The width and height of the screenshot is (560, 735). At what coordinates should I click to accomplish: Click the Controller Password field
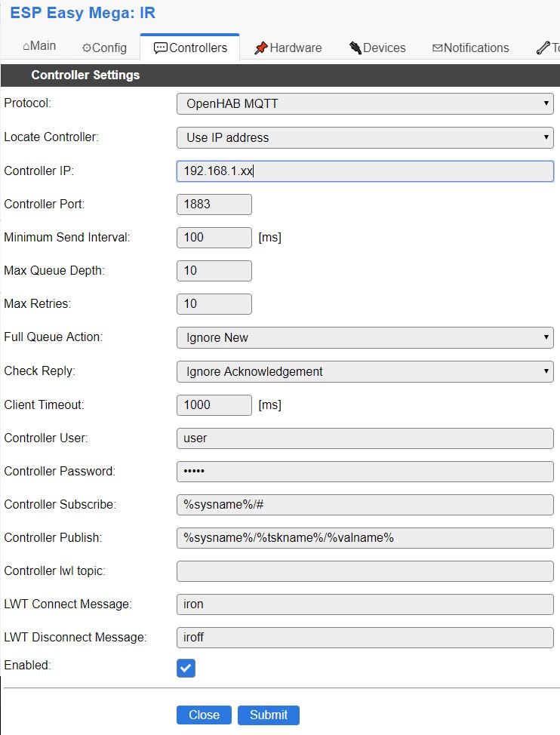[365, 472]
